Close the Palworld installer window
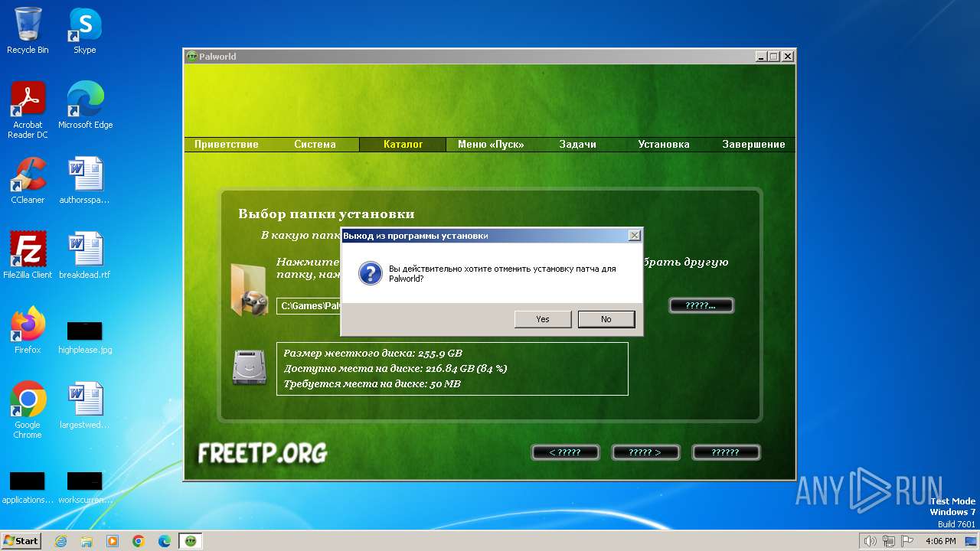Screen dimensions: 980x551 (x=788, y=57)
